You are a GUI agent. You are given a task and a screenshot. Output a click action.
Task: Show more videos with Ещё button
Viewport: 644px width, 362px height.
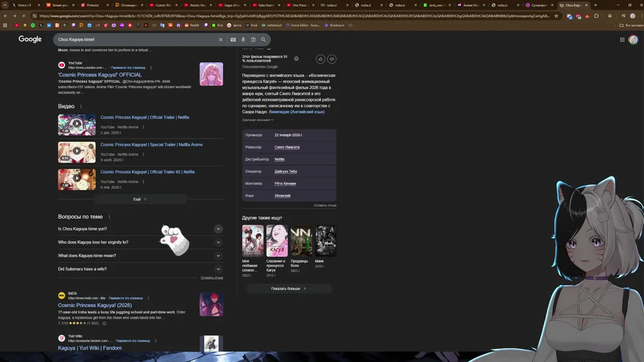[x=140, y=199]
